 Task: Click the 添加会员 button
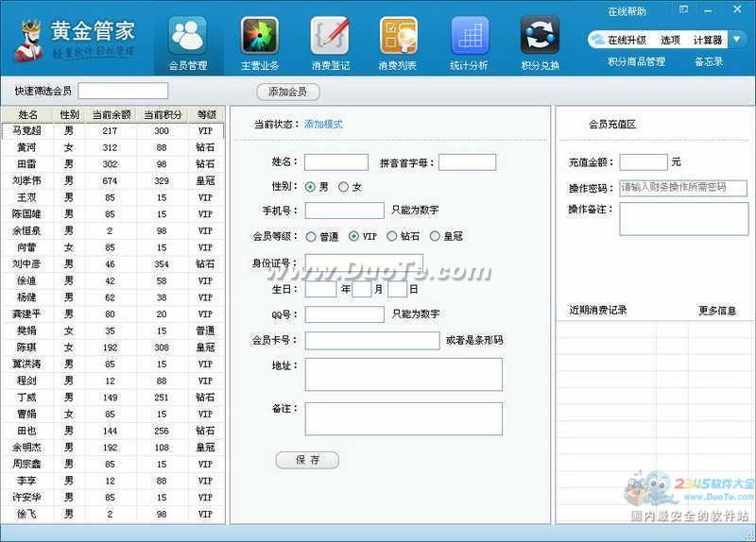288,92
